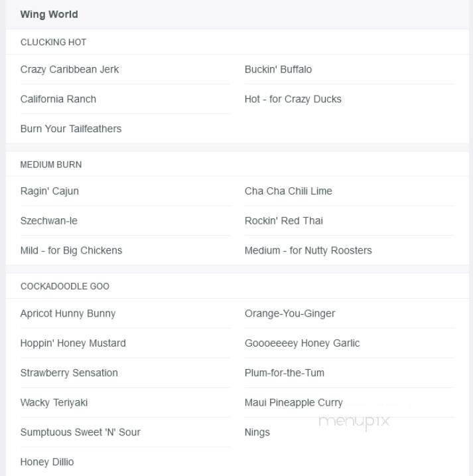Open the MEDIUM BURN section heading

tap(51, 165)
